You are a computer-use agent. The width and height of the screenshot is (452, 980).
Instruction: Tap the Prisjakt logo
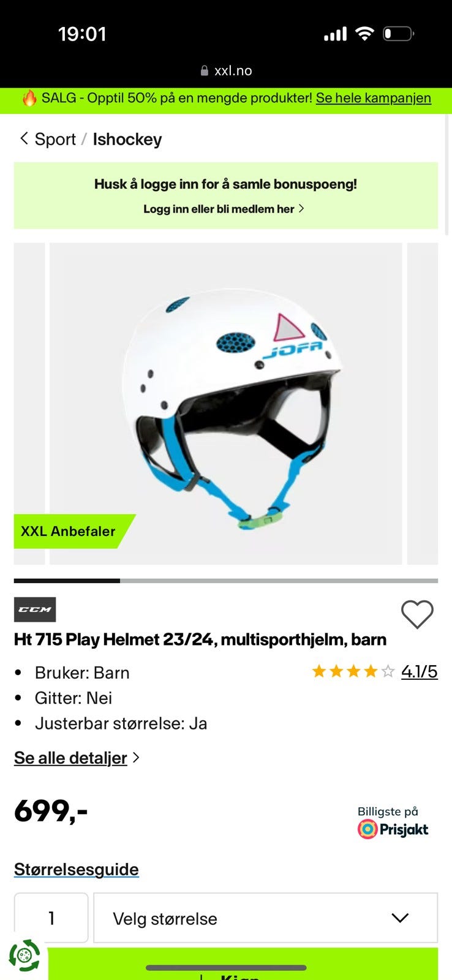[x=393, y=829]
